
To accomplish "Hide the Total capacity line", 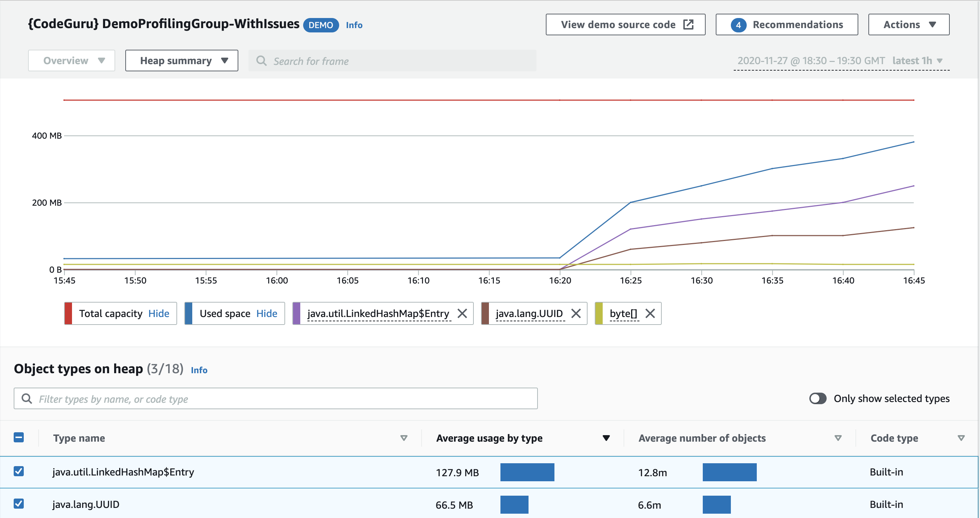I will tap(159, 313).
